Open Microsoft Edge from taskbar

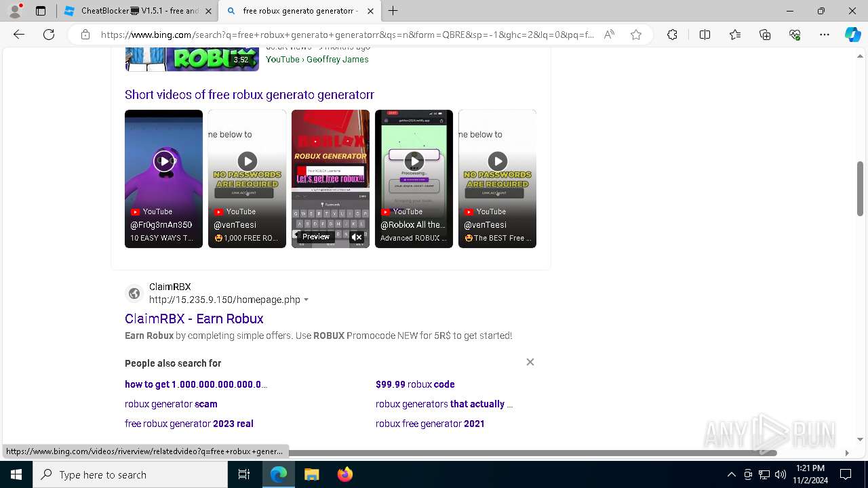pyautogui.click(x=279, y=474)
